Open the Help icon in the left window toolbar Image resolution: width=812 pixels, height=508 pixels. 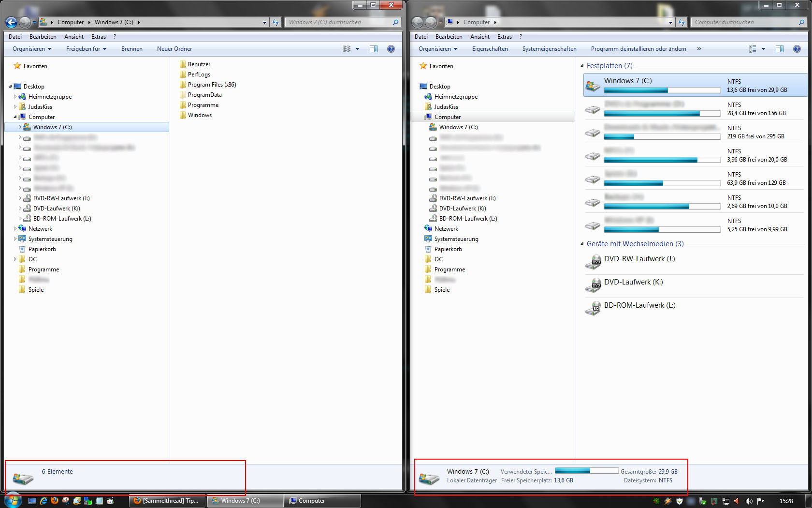pyautogui.click(x=391, y=49)
